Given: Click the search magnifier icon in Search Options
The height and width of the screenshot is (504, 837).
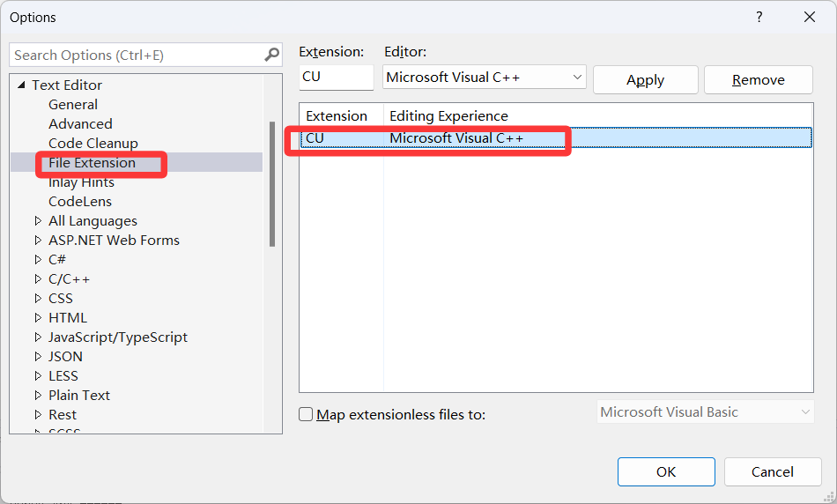Looking at the screenshot, I should coord(271,55).
